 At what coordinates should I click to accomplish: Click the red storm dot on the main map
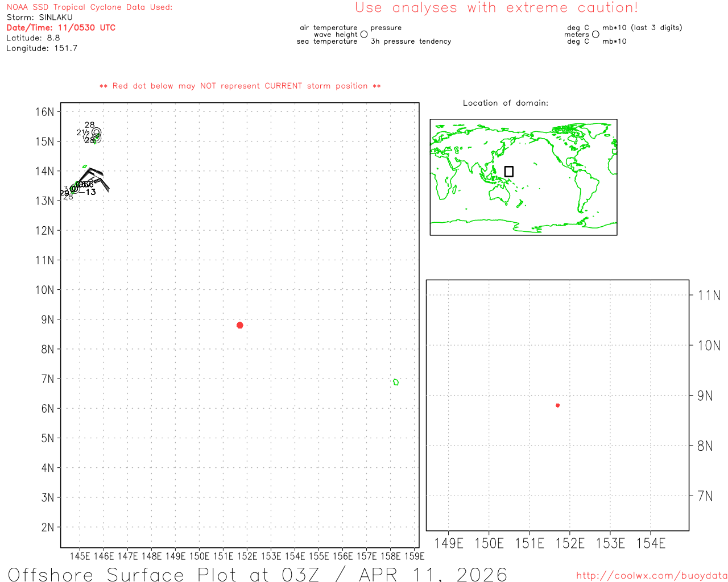coord(240,325)
